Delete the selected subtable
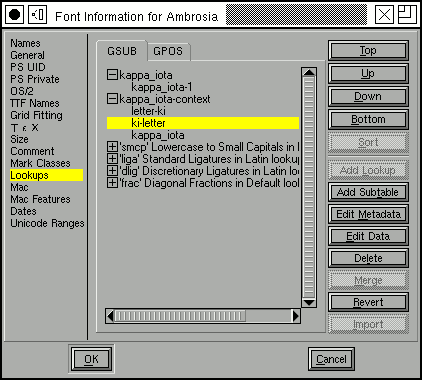This screenshot has height=380, width=422. pos(368,258)
